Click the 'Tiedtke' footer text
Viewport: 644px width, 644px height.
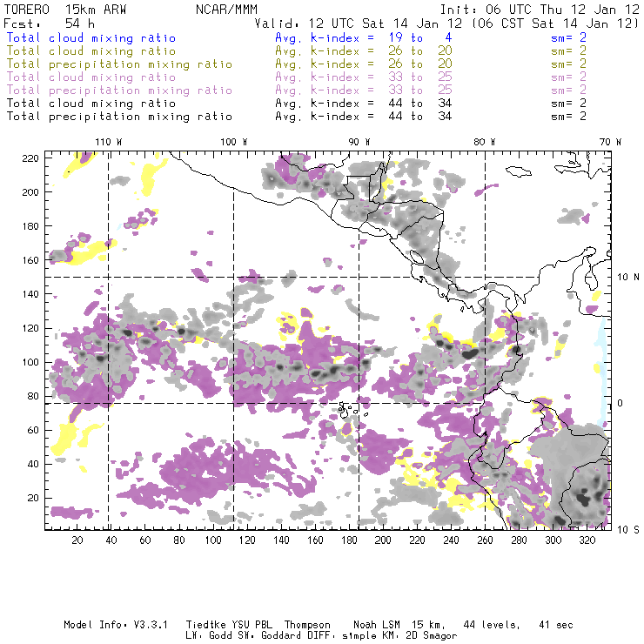click(205, 625)
